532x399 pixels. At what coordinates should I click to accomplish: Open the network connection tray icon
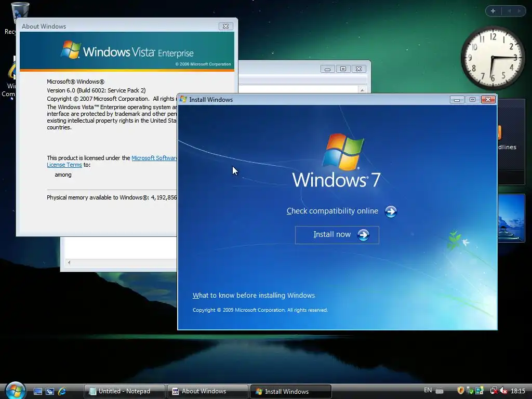click(494, 391)
